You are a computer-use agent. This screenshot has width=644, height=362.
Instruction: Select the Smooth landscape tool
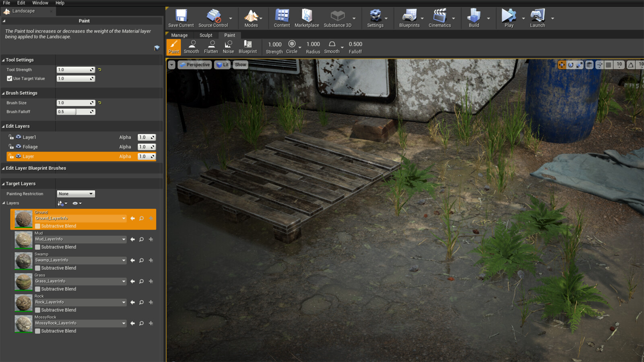[x=192, y=47]
